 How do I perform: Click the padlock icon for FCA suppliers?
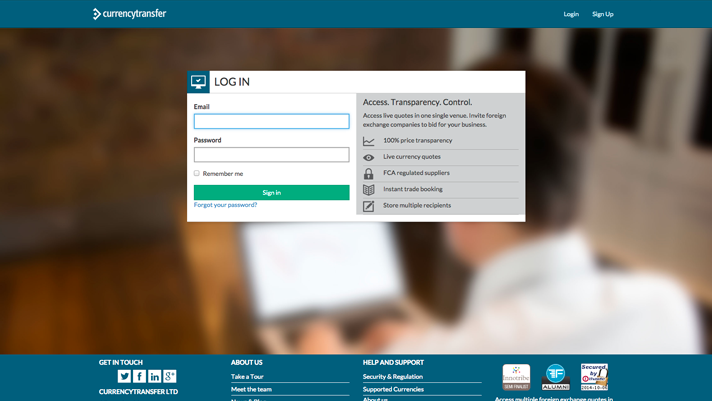coord(368,173)
